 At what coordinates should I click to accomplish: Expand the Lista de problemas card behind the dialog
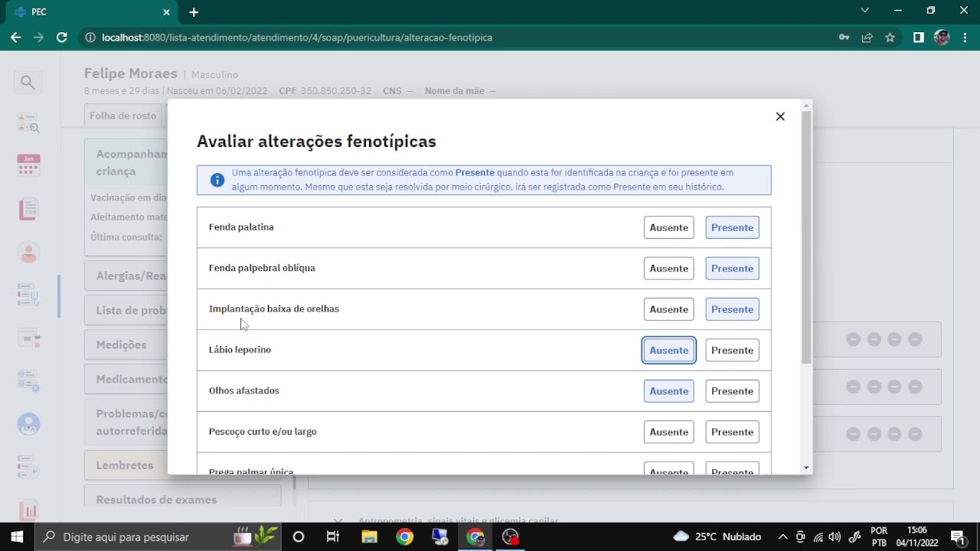126,311
